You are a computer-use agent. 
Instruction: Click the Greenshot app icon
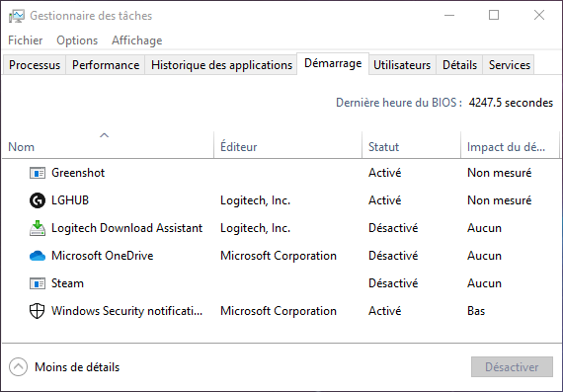tap(38, 173)
